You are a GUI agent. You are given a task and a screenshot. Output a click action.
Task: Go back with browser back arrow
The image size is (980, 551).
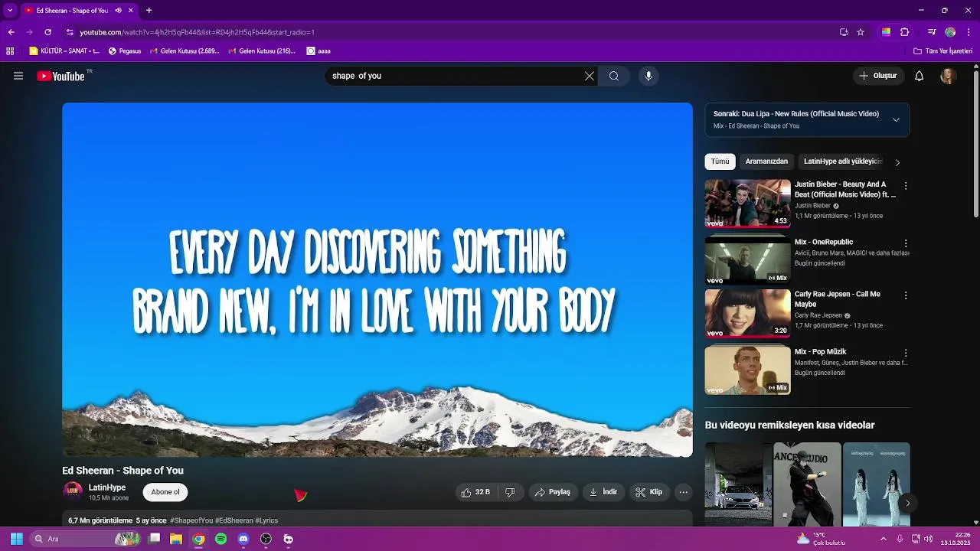click(x=11, y=32)
